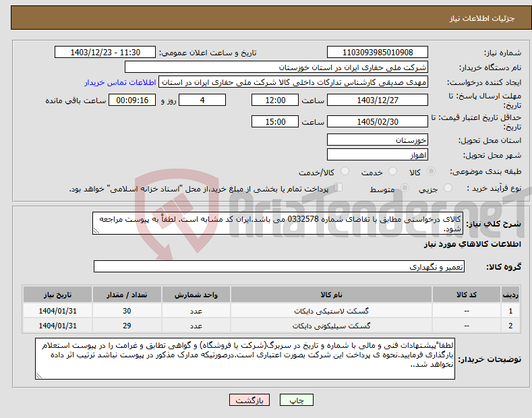532x418 pixels.
Task: Click the unit cell عدد in row 2
Action: pos(196,326)
